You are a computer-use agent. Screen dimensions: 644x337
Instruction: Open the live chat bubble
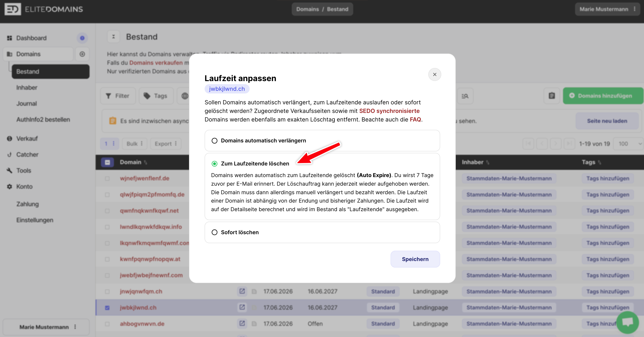point(627,322)
